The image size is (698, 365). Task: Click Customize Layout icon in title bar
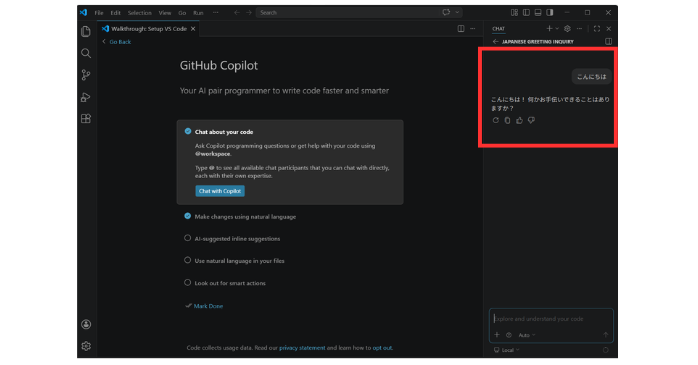[x=514, y=12]
